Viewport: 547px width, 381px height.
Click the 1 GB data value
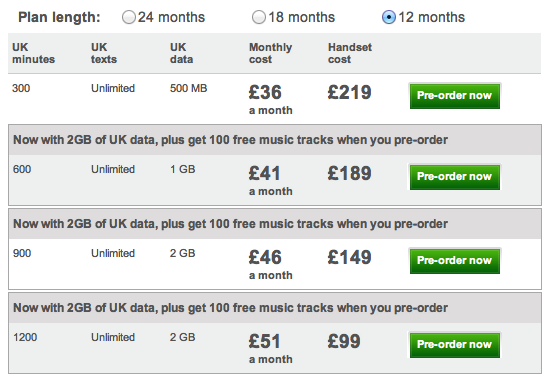(182, 169)
